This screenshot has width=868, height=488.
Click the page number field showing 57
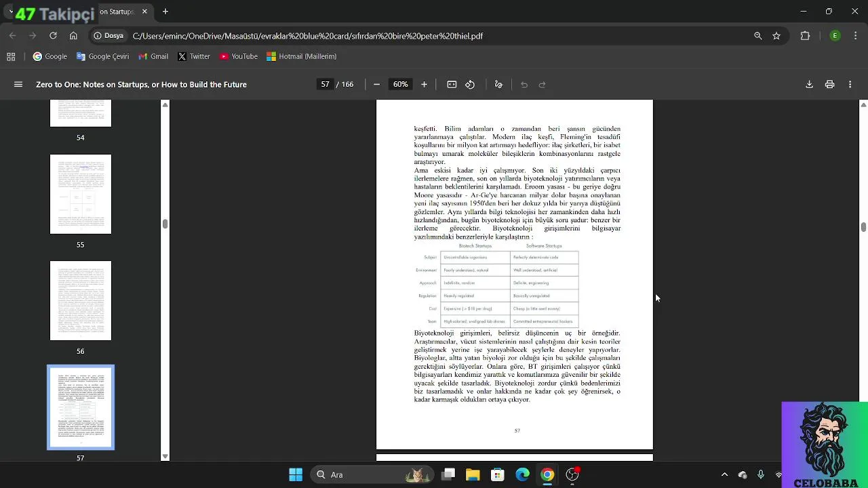(325, 85)
